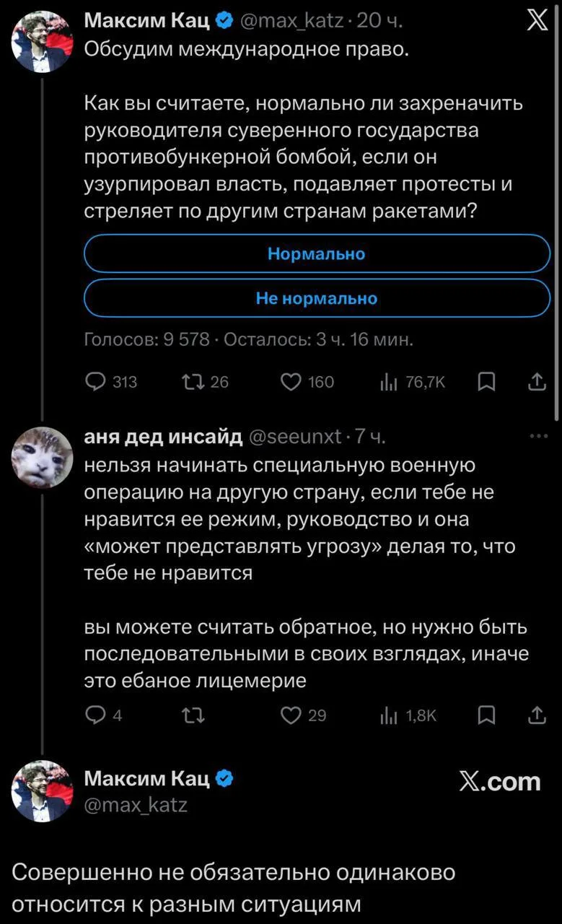Open @seeunxt profile from the username
Image resolution: width=562 pixels, height=924 pixels.
tap(294, 437)
